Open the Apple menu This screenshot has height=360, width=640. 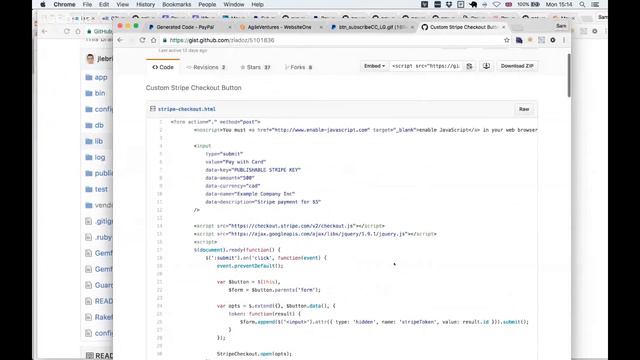coord(42,4)
